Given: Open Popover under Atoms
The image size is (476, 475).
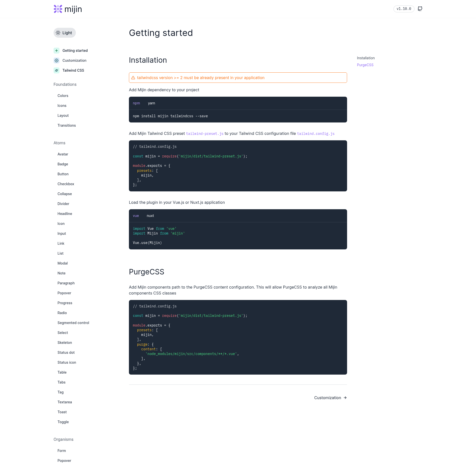Looking at the screenshot, I should click(64, 293).
